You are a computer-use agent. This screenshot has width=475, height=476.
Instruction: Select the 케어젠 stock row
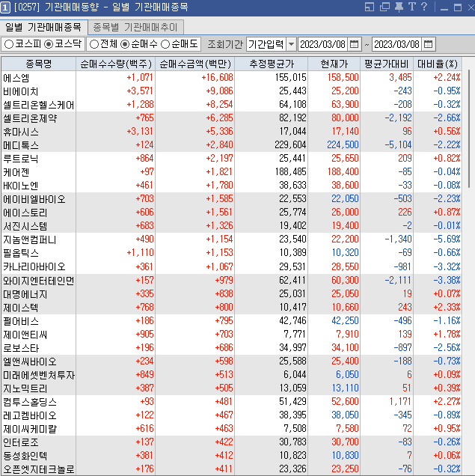click(232, 172)
